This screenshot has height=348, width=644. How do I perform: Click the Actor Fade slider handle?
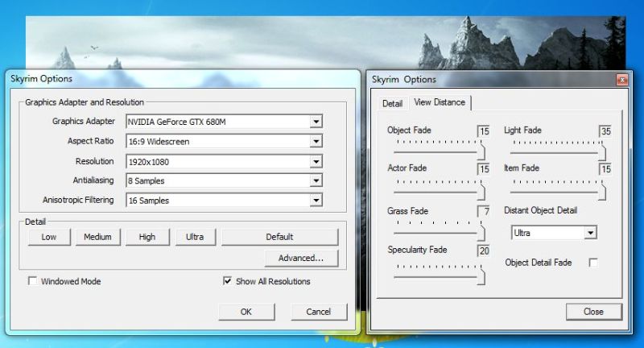pyautogui.click(x=481, y=191)
